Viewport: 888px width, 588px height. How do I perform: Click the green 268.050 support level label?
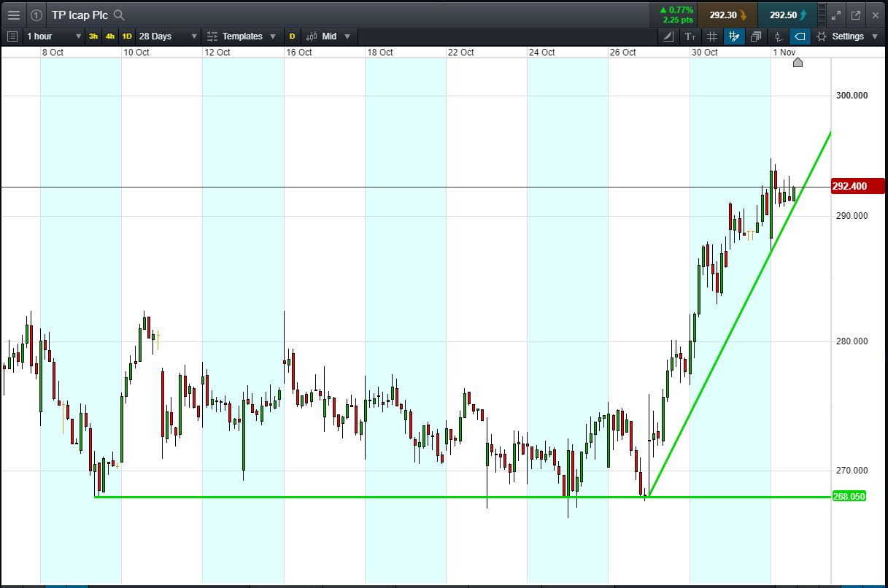(849, 496)
